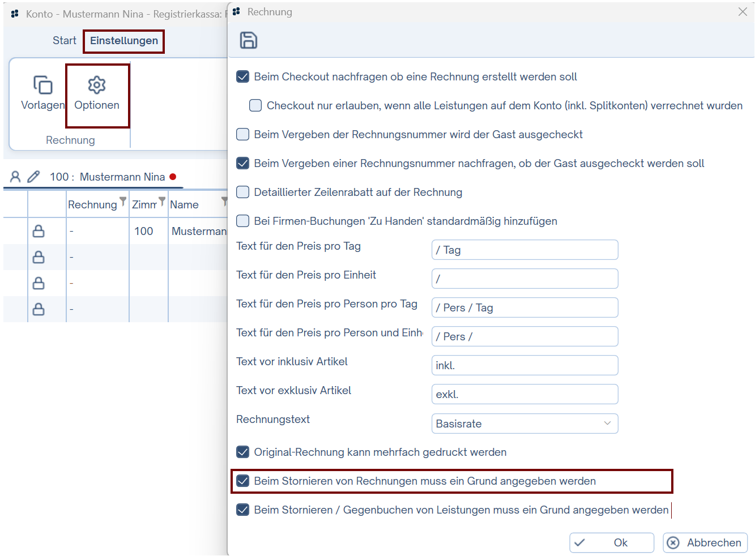Enable 'Detaillierter Zeilenrabatt auf der Rechnung'
Screen dimensions: 755x560
tap(243, 192)
